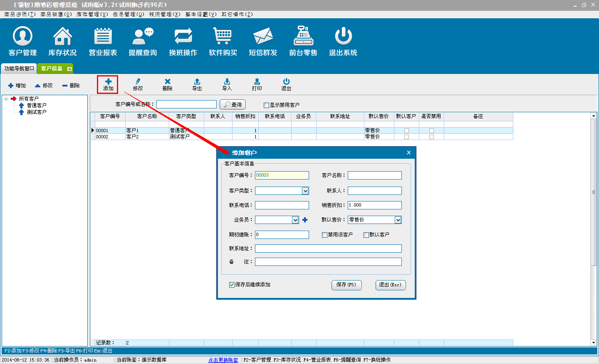599x364 pixels.
Task: Click the 点击更换账套 link
Action: pos(223,360)
